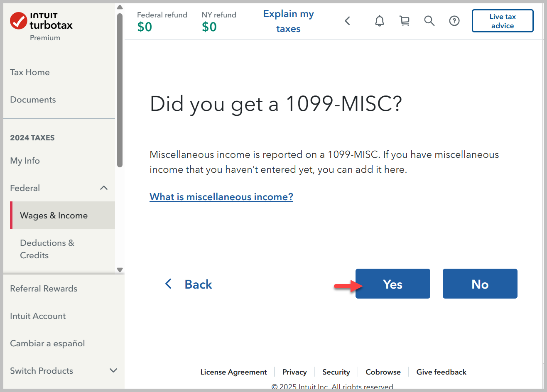Screen dimensions: 547x392
Task: Click the sidebar scroll up arrow
Action: point(120,7)
